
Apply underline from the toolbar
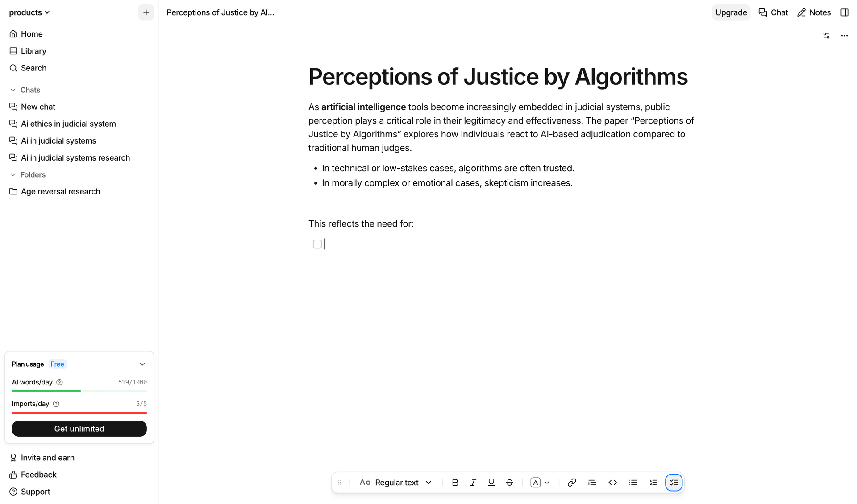[x=491, y=483]
